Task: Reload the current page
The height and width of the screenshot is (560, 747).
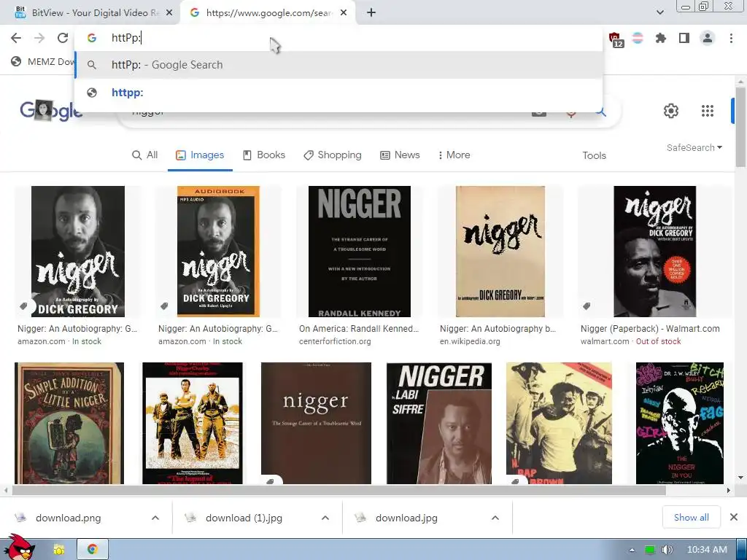Action: pos(63,38)
